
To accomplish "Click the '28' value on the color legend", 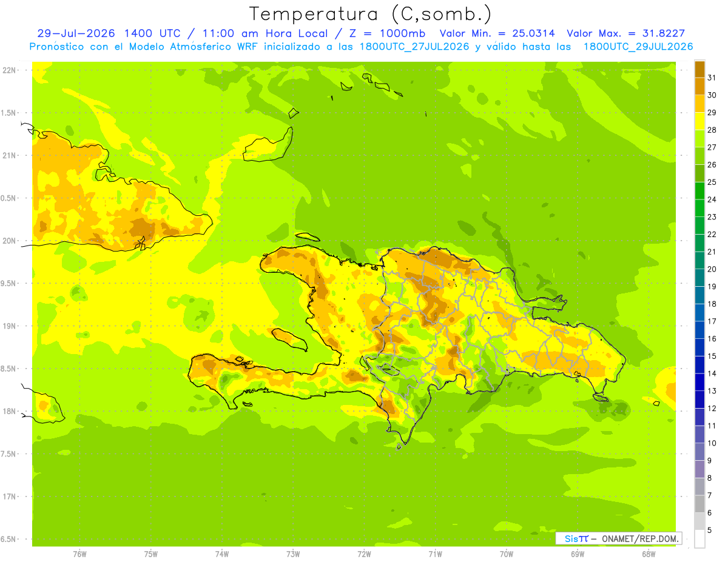I will pyautogui.click(x=712, y=129).
